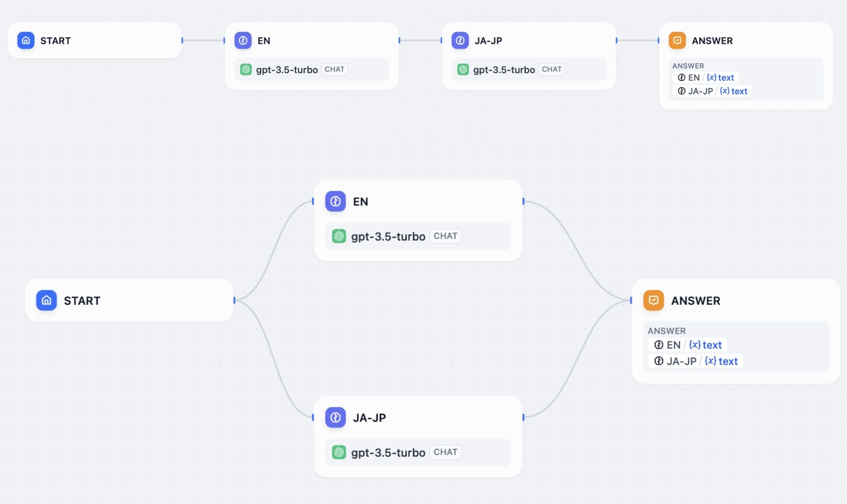The height and width of the screenshot is (504, 847).
Task: Click the EN LLM node icon in the parallel workflow
Action: coord(335,202)
